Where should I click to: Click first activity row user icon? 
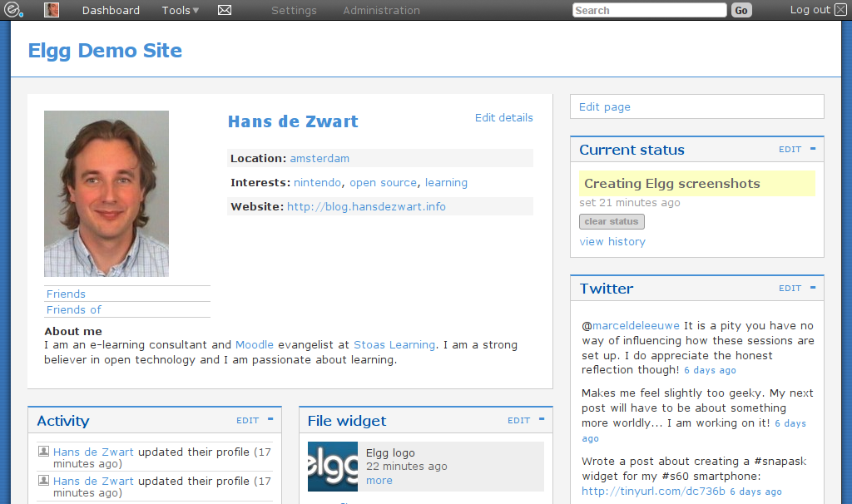click(43, 451)
